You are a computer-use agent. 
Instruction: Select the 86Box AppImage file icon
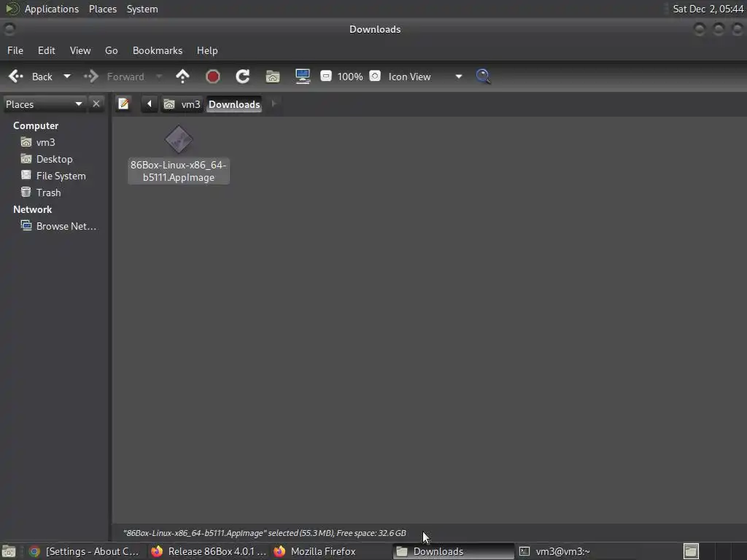[179, 139]
